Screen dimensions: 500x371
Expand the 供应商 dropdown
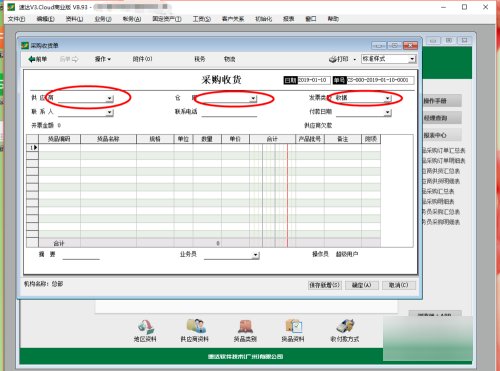[x=110, y=98]
